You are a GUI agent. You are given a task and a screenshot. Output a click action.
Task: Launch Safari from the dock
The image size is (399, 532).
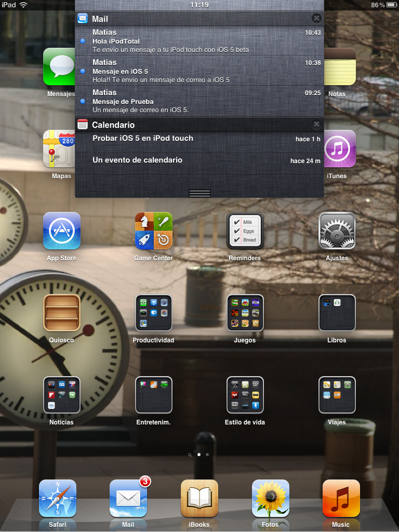[58, 498]
